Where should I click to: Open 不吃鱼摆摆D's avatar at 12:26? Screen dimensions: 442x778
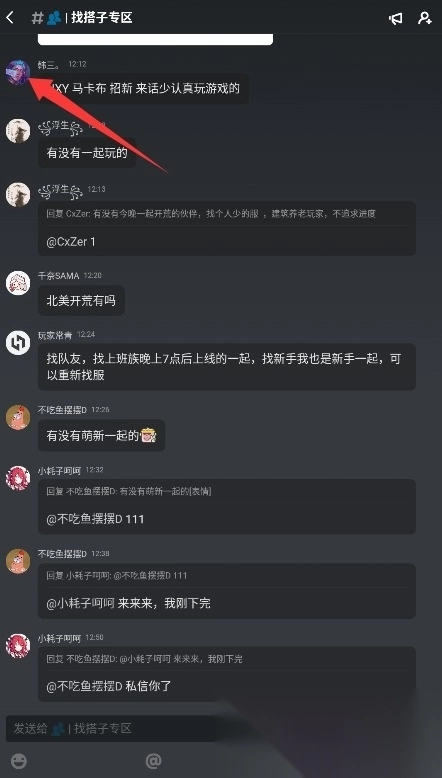[x=18, y=417]
